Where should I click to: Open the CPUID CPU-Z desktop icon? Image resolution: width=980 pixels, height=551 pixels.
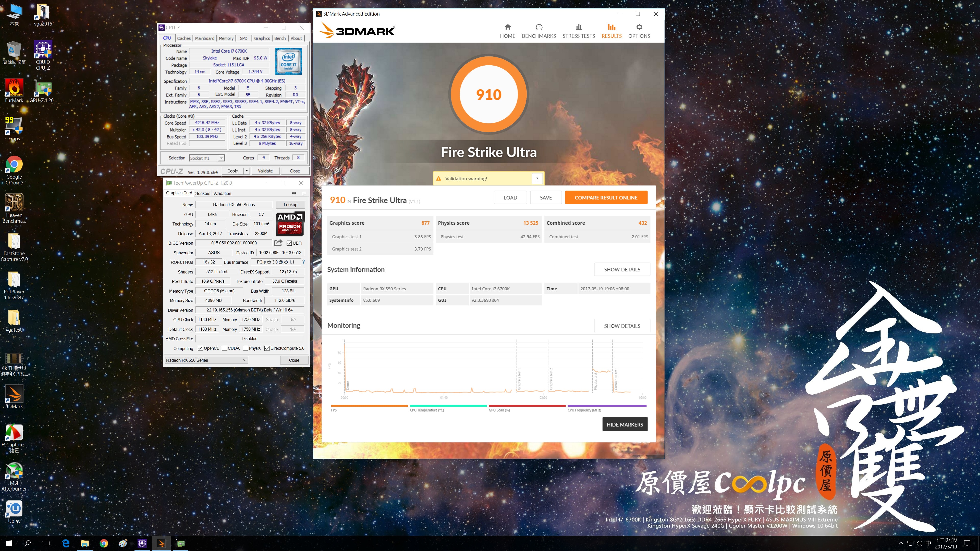43,55
